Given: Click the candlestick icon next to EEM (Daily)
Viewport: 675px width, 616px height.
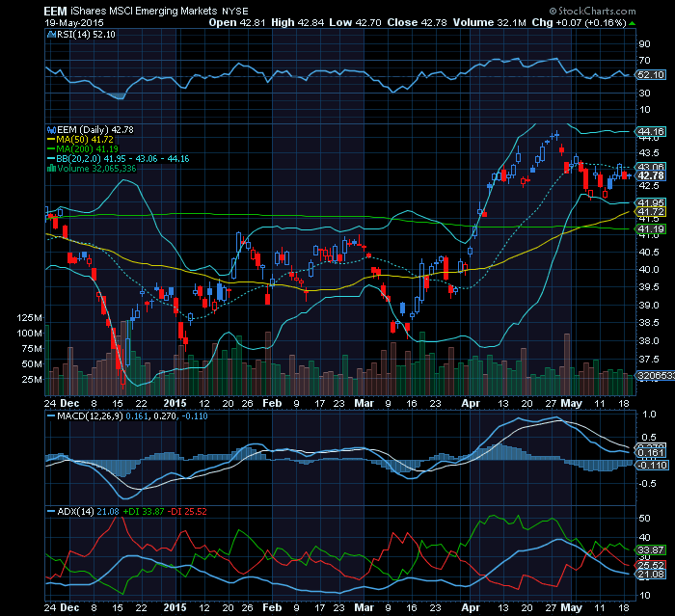Looking at the screenshot, I should pos(51,129).
